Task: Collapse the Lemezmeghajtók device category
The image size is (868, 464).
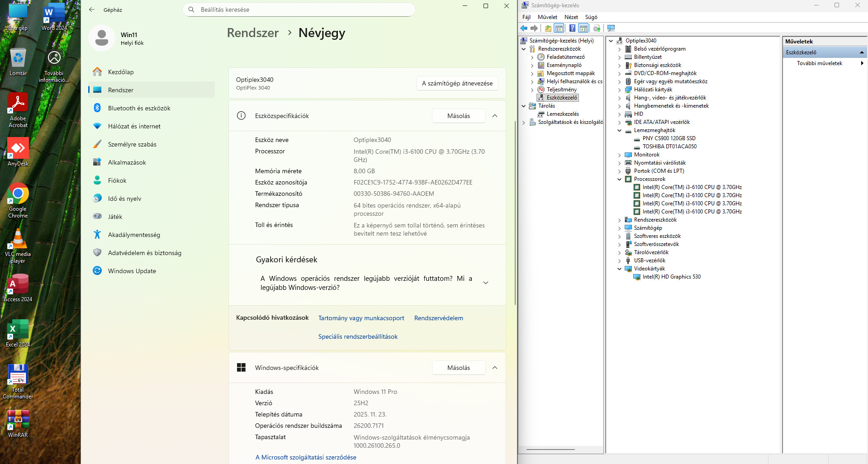Action: pos(620,130)
